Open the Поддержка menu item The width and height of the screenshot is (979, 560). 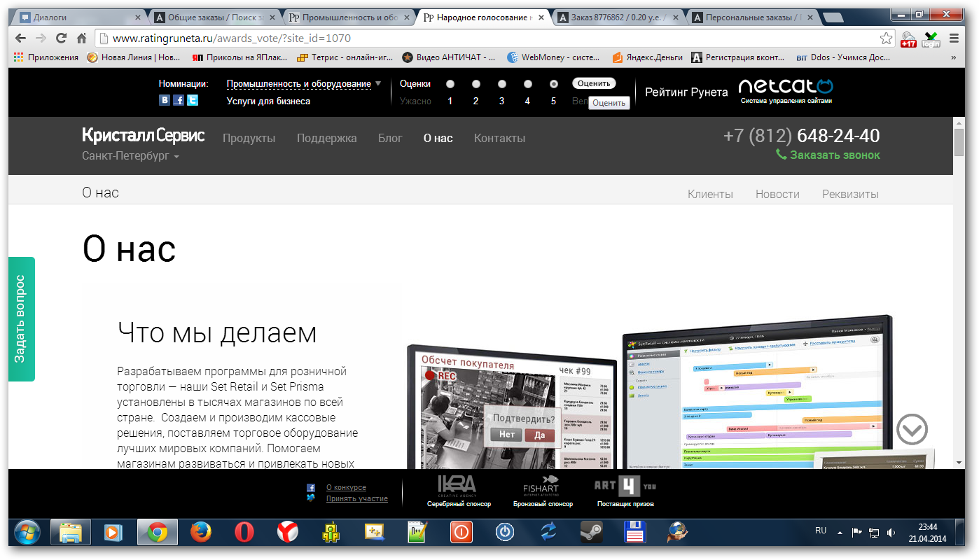point(327,138)
